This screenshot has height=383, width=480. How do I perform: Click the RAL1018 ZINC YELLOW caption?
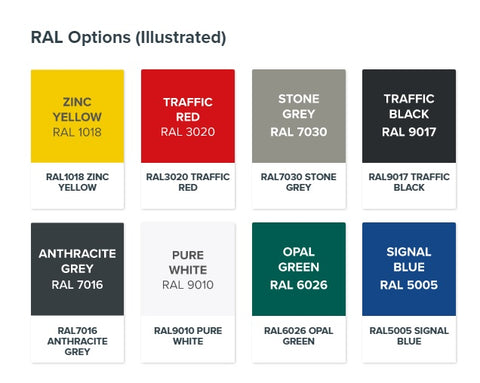[77, 182]
